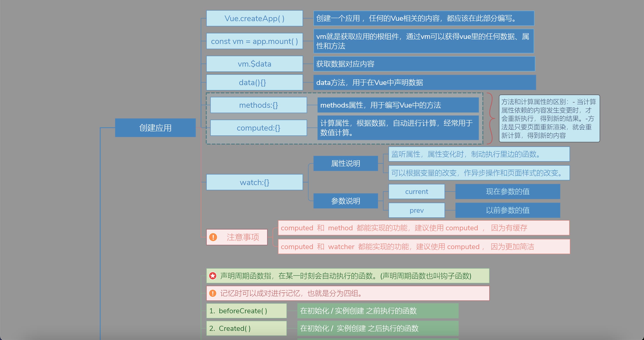
Task: Select the current parameter node
Action: [416, 191]
